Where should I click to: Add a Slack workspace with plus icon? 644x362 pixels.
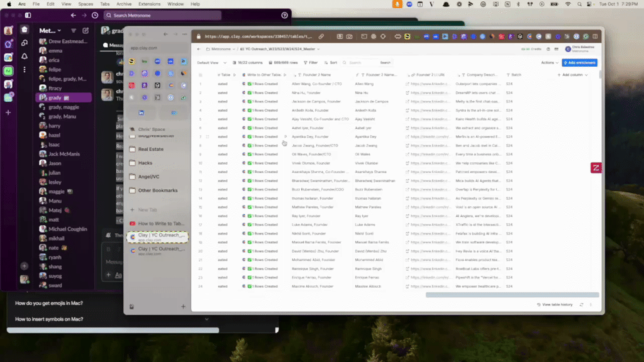pos(8,112)
